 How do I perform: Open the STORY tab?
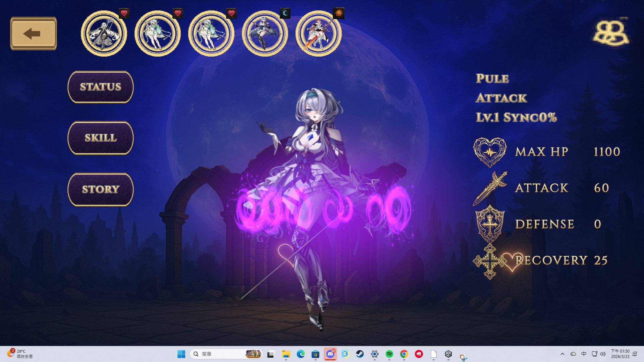pyautogui.click(x=101, y=189)
